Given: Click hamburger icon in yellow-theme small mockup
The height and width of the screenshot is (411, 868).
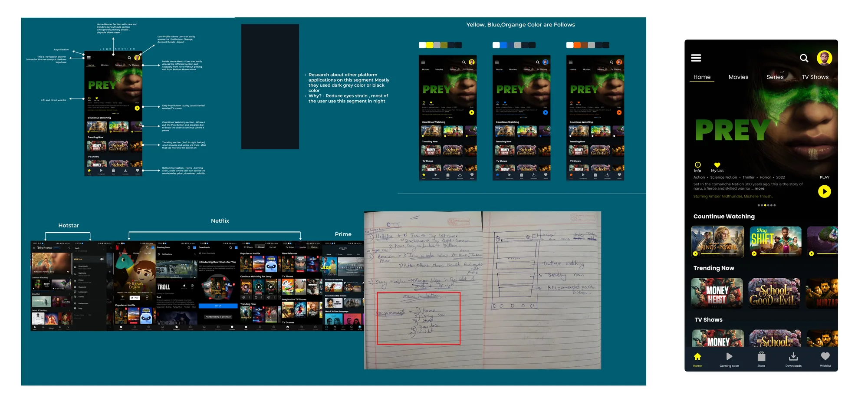Looking at the screenshot, I should click(x=423, y=62).
